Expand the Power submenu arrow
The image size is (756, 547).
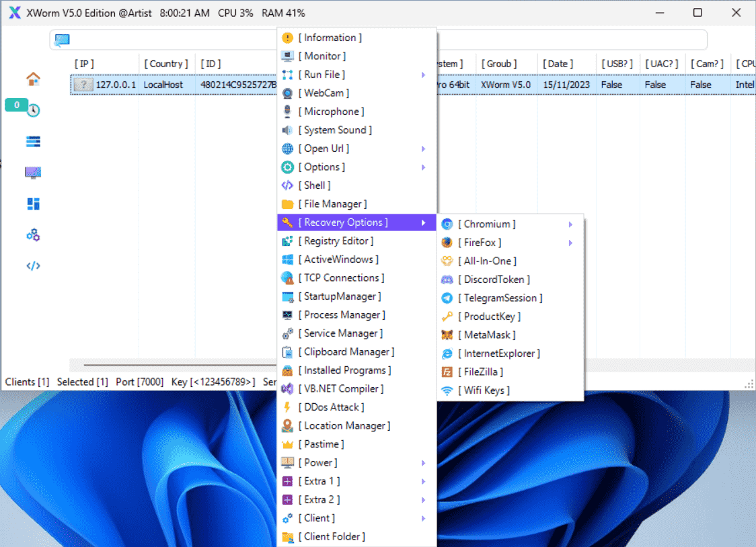coord(423,463)
